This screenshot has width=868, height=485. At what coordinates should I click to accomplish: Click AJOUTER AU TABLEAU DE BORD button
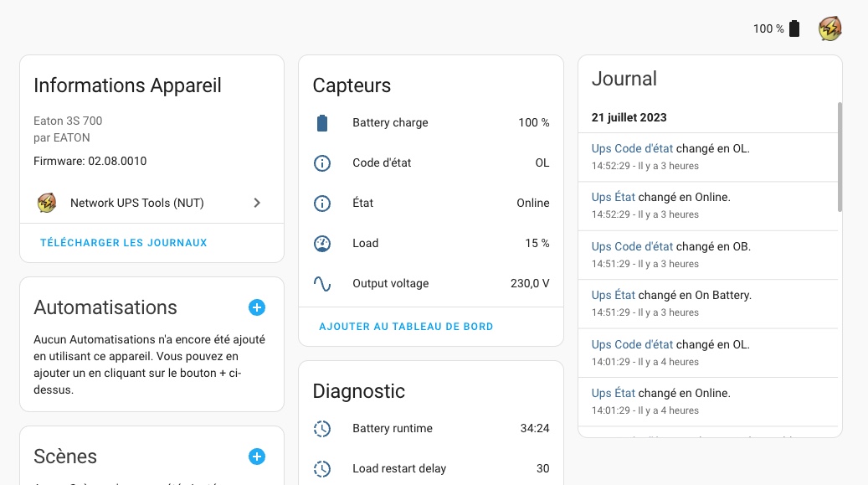pos(406,327)
